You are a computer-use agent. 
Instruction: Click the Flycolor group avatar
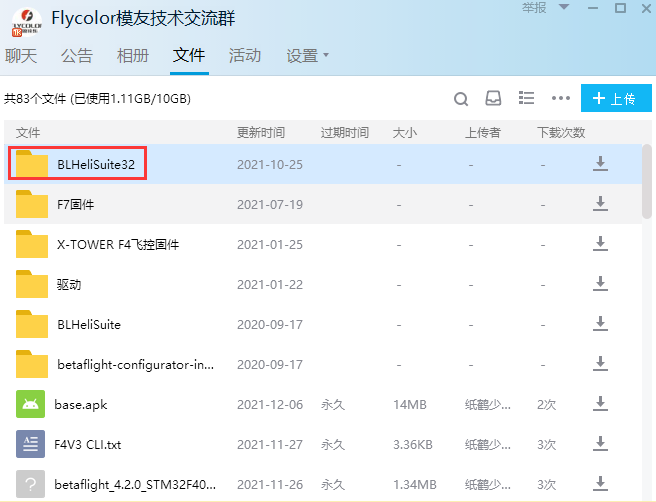[x=27, y=22]
